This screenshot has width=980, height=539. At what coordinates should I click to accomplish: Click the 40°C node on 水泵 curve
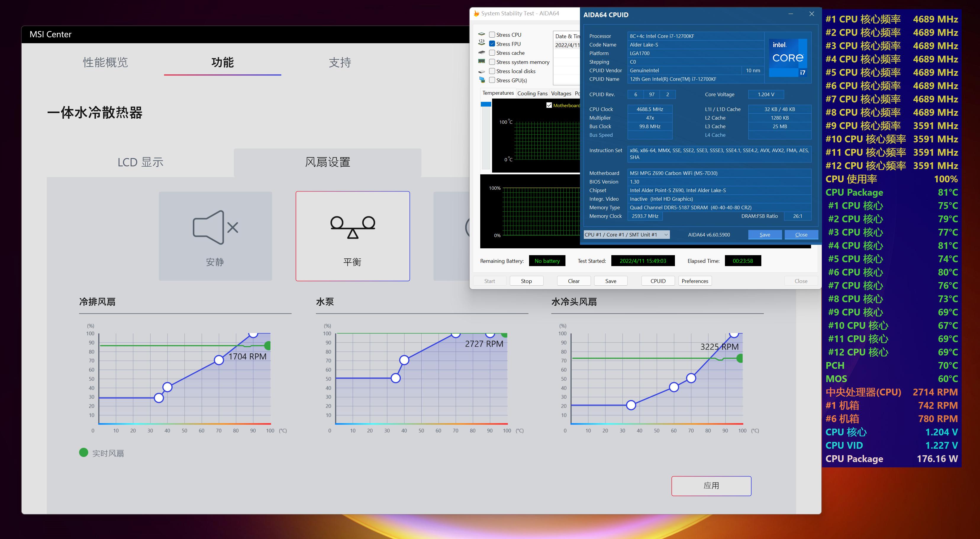click(x=404, y=360)
